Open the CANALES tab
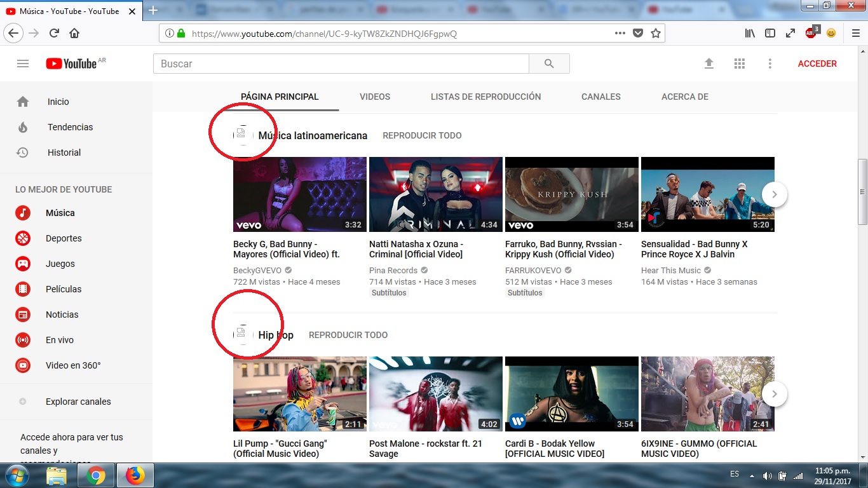Screen dimensions: 868x488 pyautogui.click(x=601, y=97)
